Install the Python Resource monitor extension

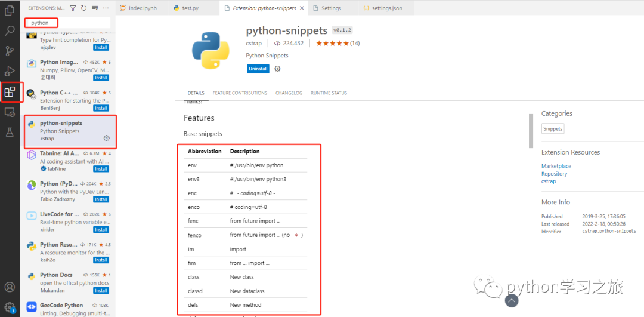(x=101, y=260)
